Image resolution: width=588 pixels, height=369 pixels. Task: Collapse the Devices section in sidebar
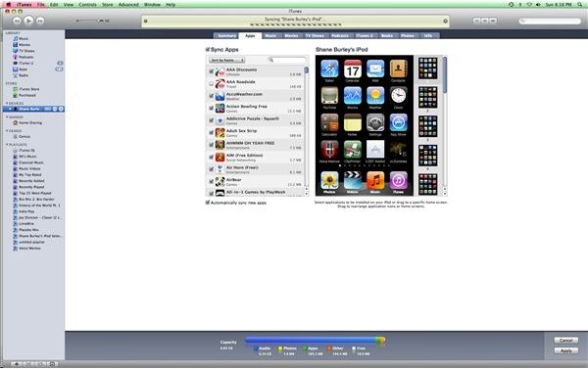(7, 103)
